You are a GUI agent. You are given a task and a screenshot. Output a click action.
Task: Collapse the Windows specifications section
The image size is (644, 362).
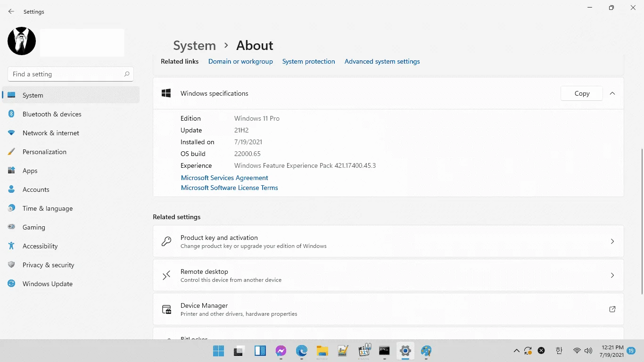(612, 93)
